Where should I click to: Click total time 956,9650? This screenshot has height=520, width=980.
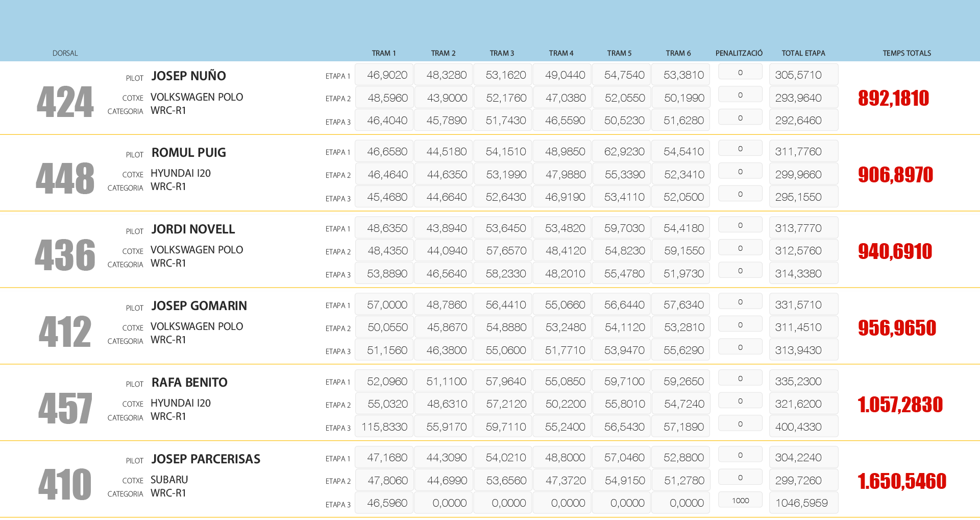pyautogui.click(x=897, y=328)
